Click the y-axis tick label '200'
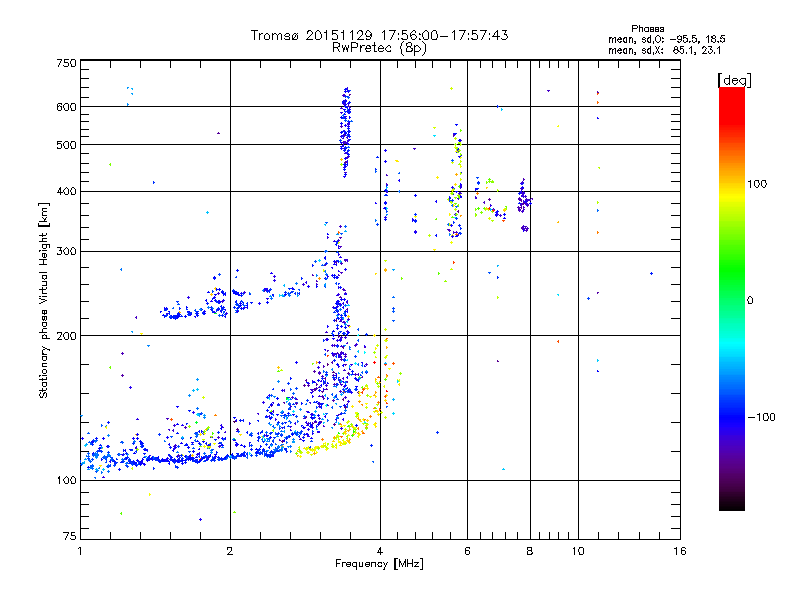The image size is (800, 600). [66, 336]
